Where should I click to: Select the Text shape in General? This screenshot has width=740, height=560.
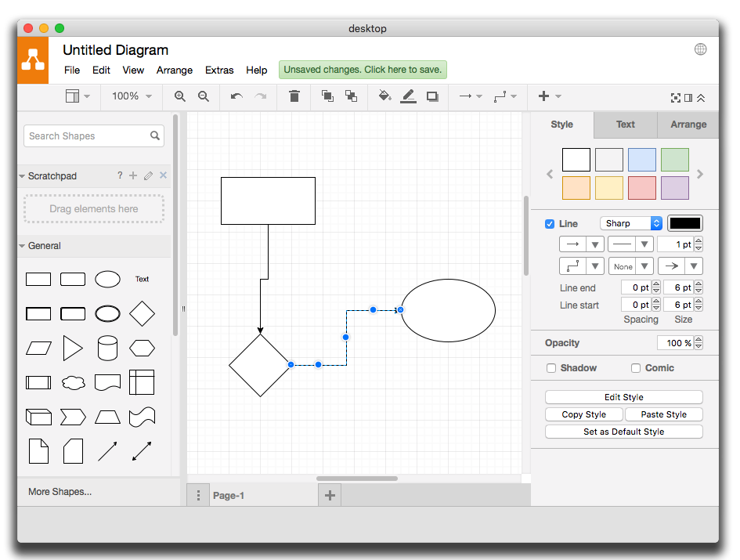[142, 279]
